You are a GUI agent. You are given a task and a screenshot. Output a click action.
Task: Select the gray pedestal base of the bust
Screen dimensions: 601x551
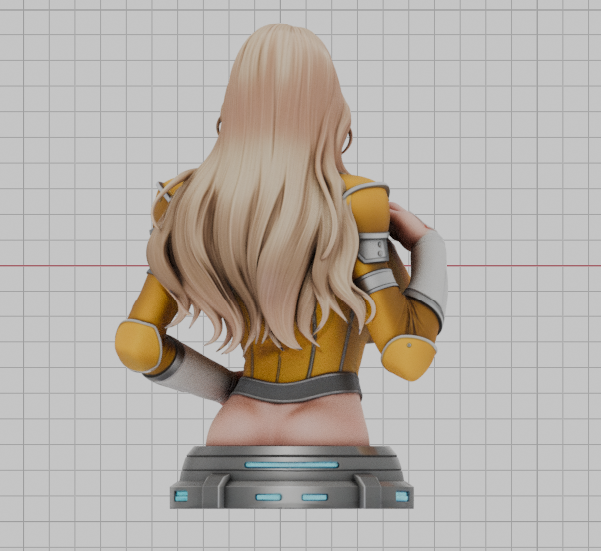coord(291,477)
